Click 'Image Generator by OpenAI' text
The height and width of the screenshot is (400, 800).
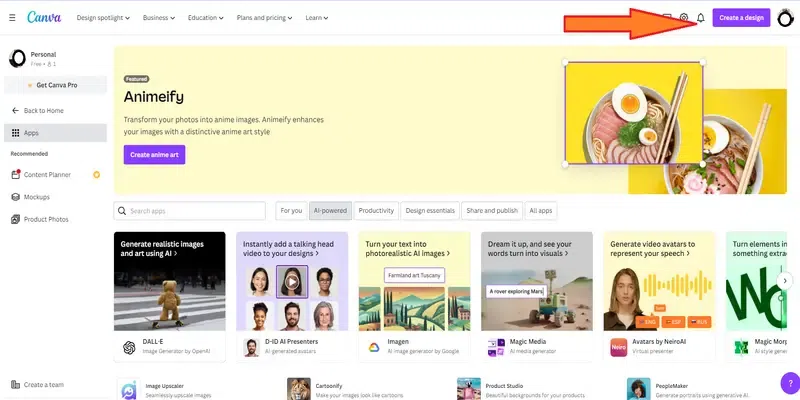(178, 352)
